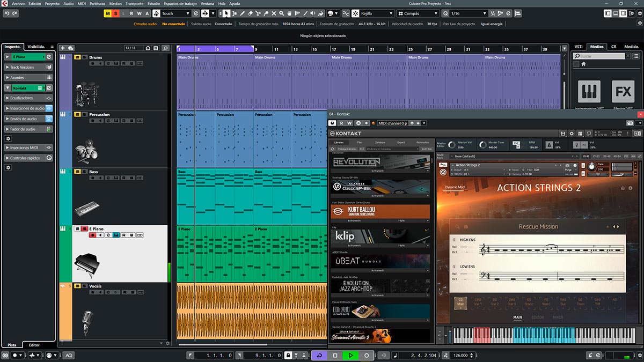Expand the Ecualizadores inspector section

pyautogui.click(x=28, y=98)
